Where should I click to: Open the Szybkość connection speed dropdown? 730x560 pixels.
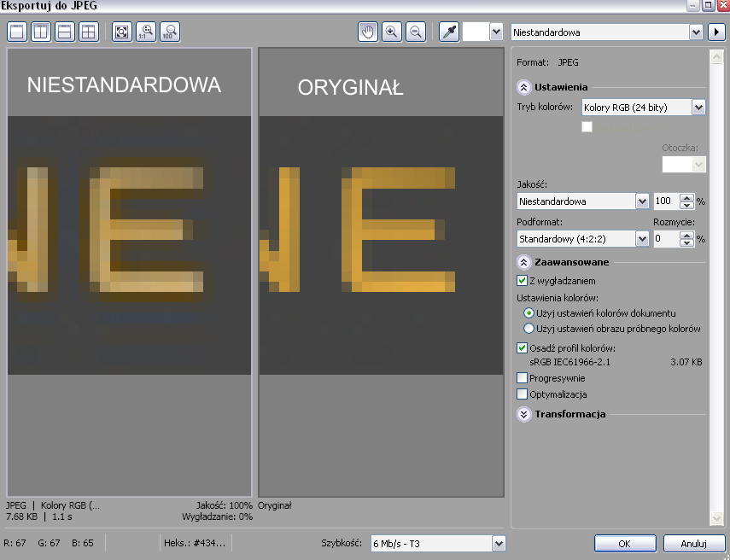pos(499,544)
